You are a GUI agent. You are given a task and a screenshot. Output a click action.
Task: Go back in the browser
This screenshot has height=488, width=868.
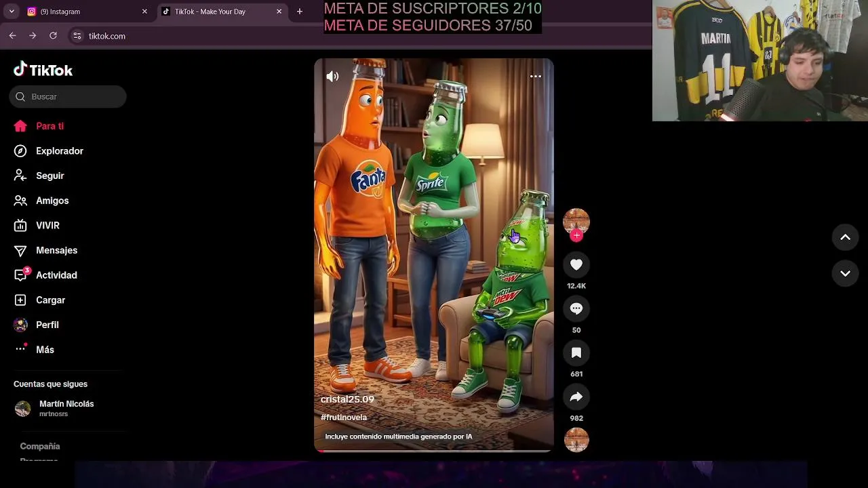[12, 36]
